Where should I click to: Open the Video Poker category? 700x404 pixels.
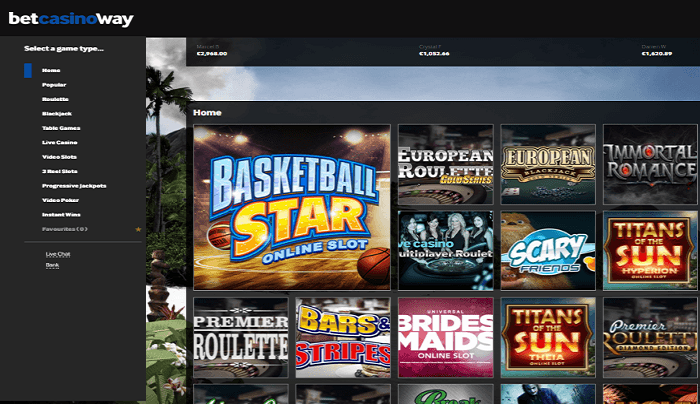tap(60, 200)
